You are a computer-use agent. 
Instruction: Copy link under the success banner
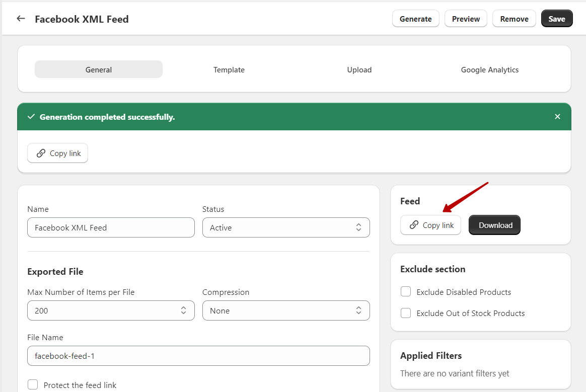coord(57,153)
